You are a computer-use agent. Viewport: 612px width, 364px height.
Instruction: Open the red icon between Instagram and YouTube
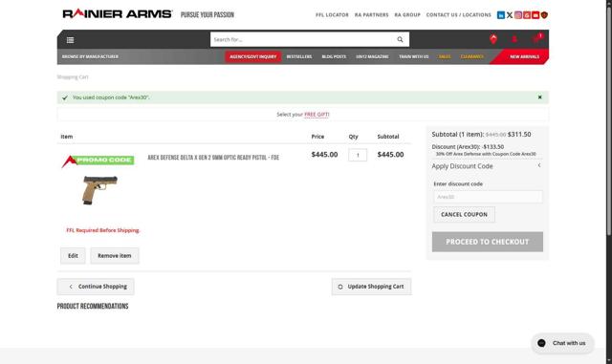tap(527, 15)
